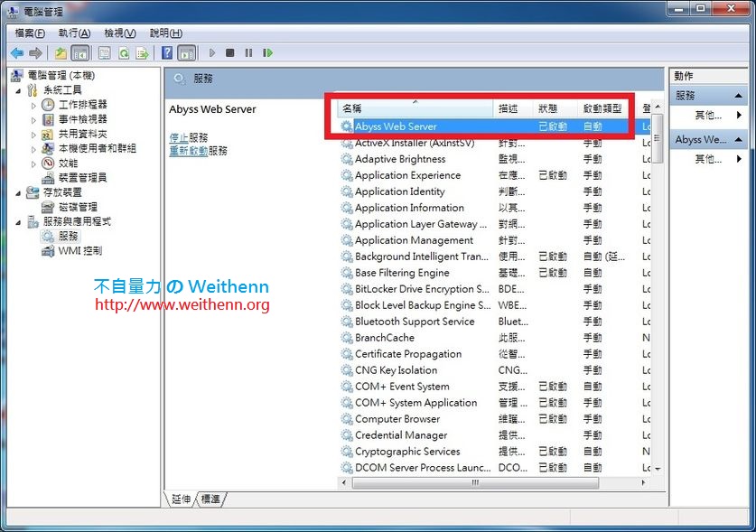
Task: Stop the service using the square toolbar icon
Action: coord(229,52)
